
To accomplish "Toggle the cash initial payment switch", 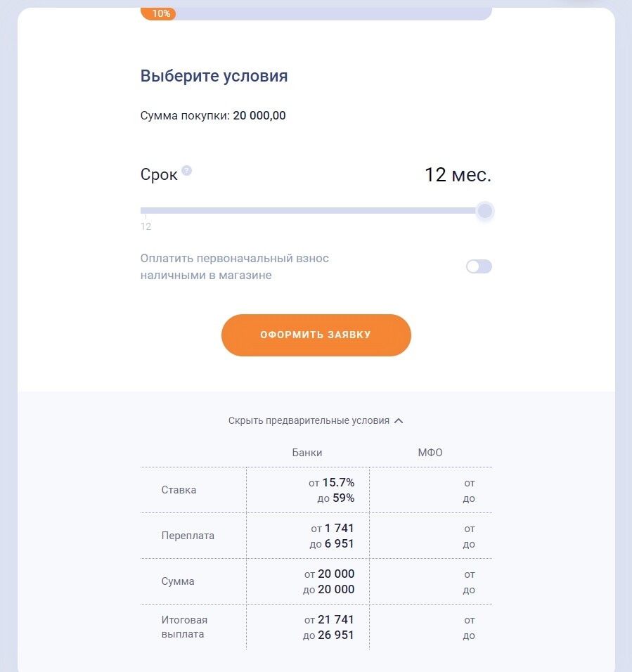I will [479, 266].
